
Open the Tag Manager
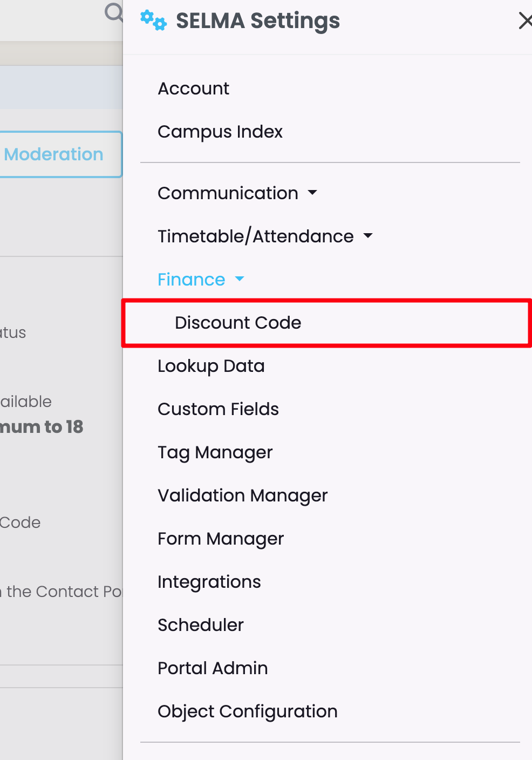point(215,452)
